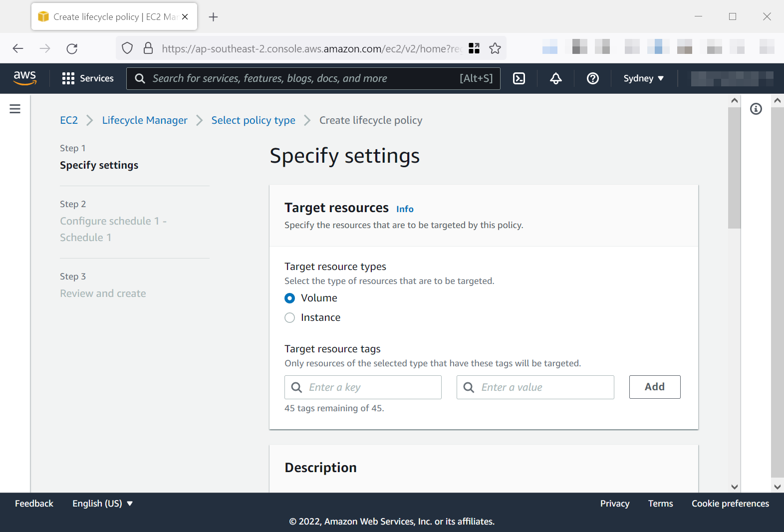Viewport: 784px width, 532px height.
Task: Open the Sydney region dropdown
Action: 644,78
